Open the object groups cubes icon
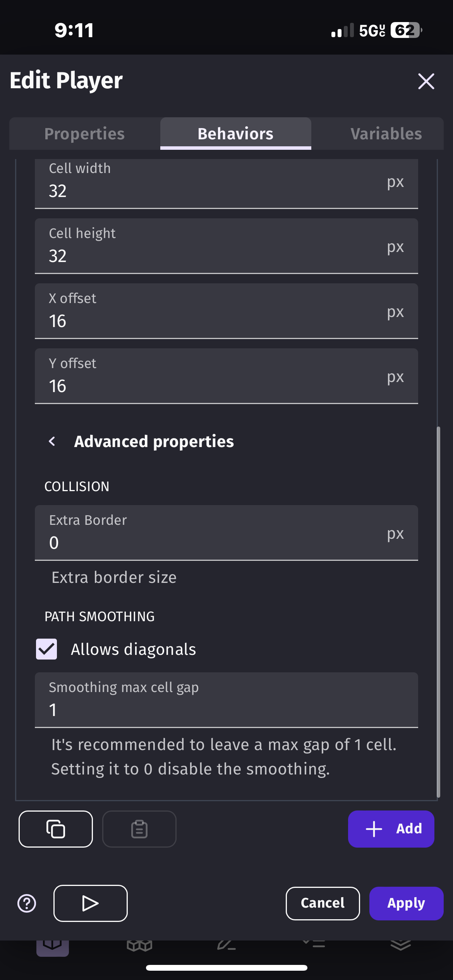The height and width of the screenshot is (980, 453). pyautogui.click(x=139, y=945)
